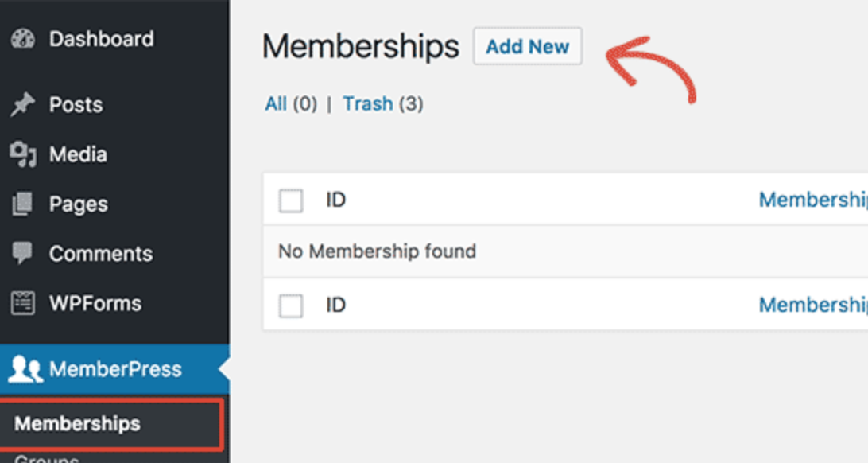Click the Pages stacked-sheets icon

coord(23,204)
